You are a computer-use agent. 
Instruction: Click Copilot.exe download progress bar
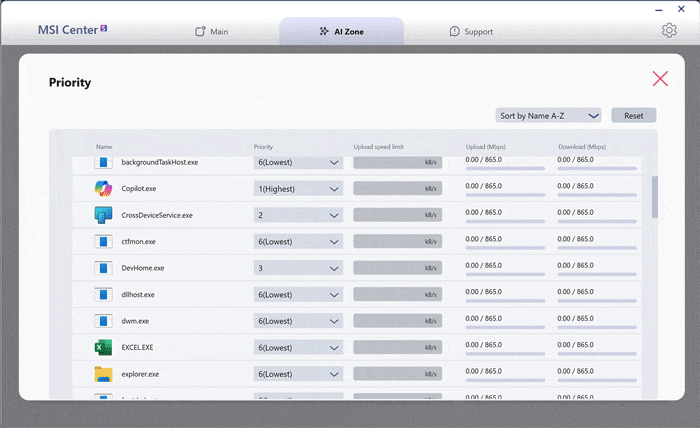coord(597,195)
